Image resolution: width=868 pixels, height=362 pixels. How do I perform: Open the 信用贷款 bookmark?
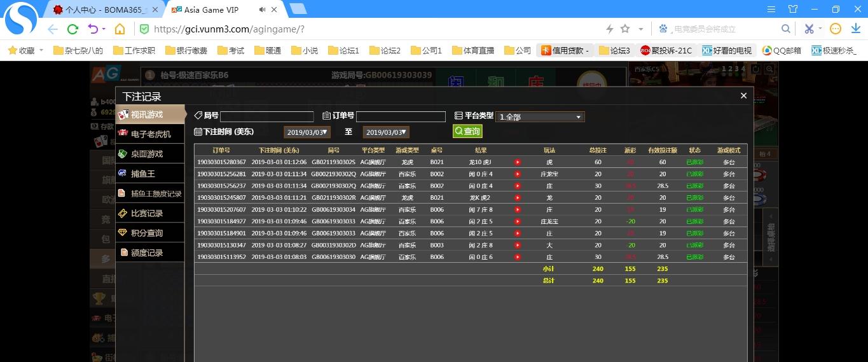[565, 50]
